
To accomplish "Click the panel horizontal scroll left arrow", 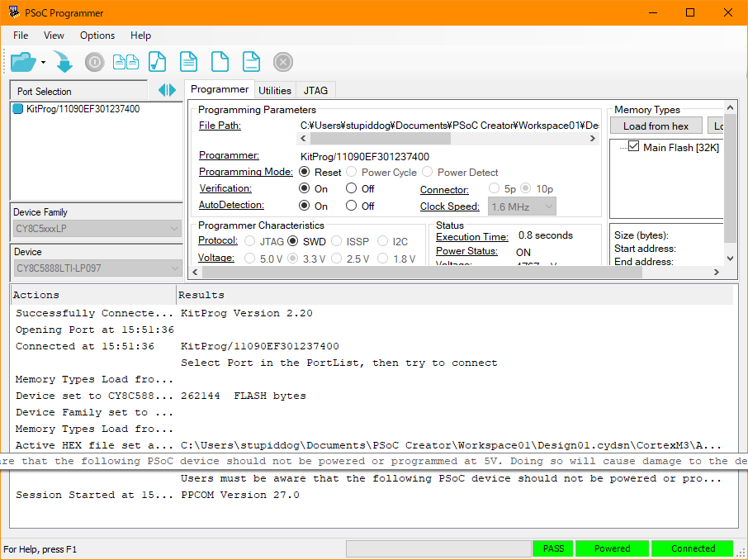I will click(195, 272).
